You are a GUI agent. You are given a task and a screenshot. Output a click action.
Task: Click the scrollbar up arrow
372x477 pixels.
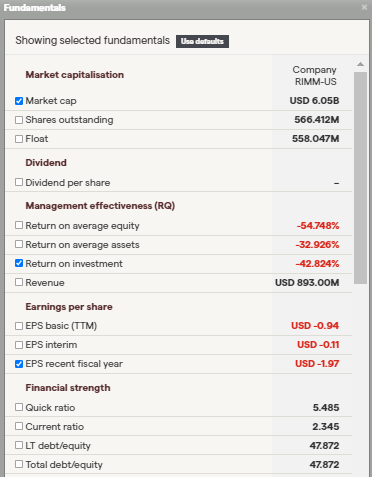[x=360, y=64]
